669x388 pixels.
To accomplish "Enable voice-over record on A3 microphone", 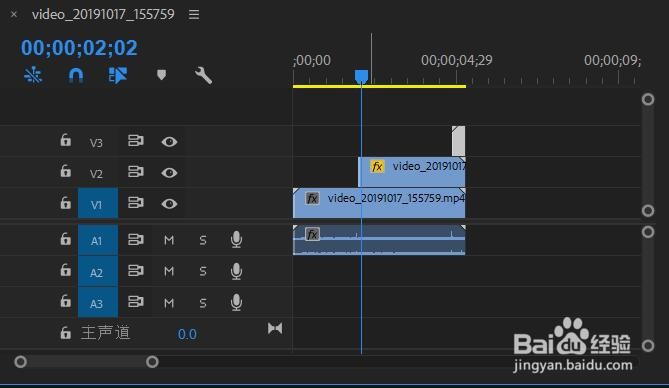I will pyautogui.click(x=236, y=302).
